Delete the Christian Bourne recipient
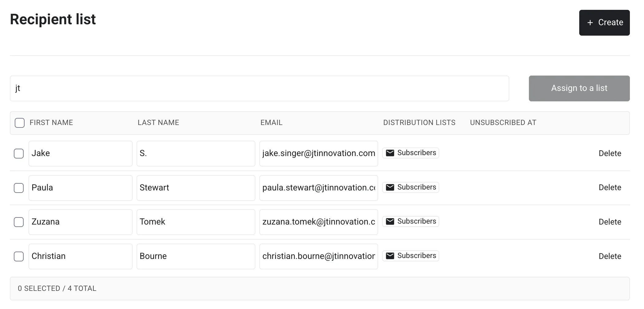 click(x=610, y=256)
